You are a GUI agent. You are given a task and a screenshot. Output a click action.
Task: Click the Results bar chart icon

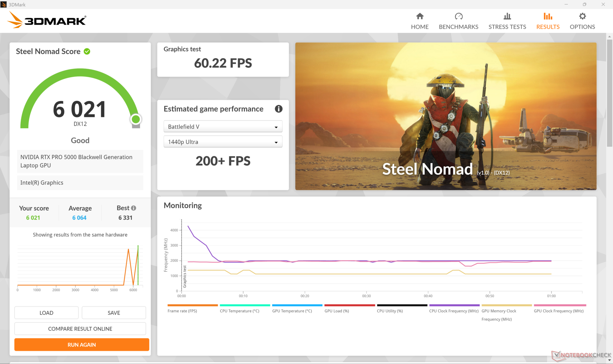(x=548, y=16)
